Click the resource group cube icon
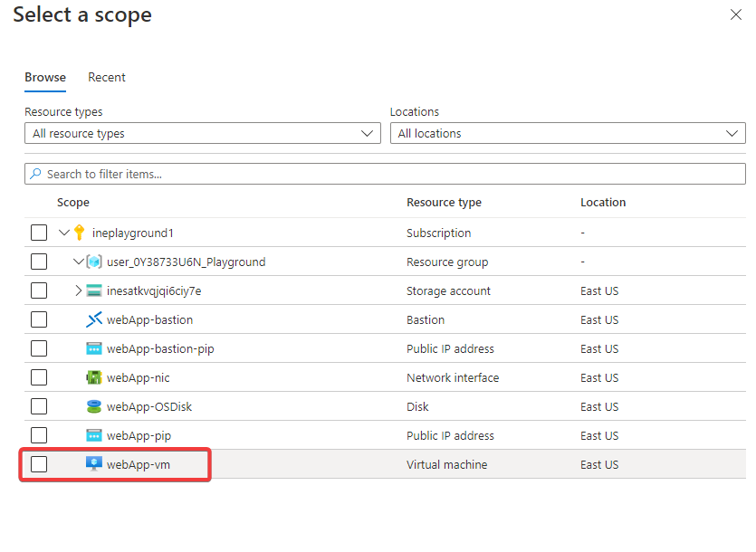 (x=93, y=262)
